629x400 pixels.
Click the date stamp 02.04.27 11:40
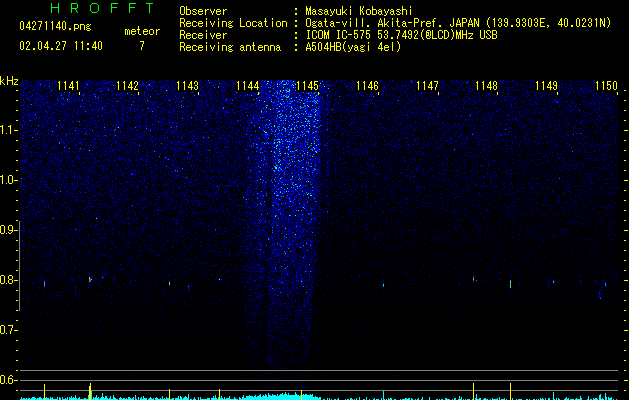click(61, 46)
